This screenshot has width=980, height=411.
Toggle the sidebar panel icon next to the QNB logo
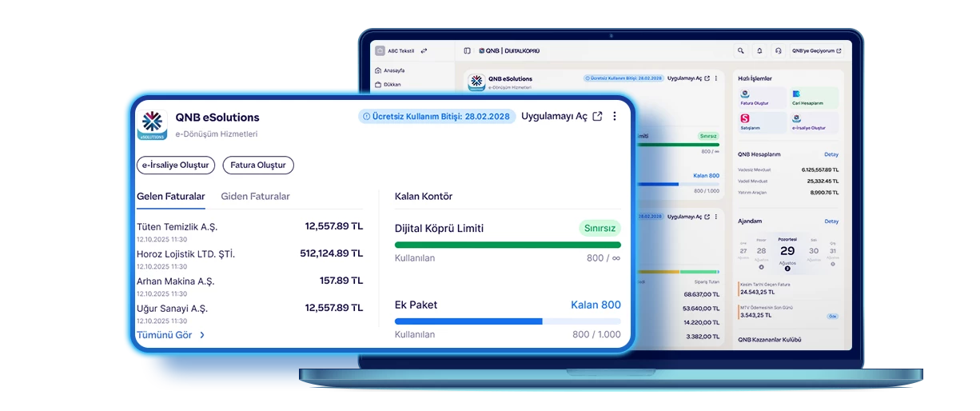468,50
